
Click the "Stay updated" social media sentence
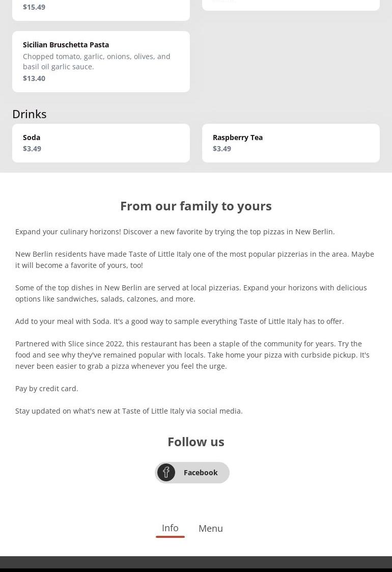pyautogui.click(x=129, y=411)
